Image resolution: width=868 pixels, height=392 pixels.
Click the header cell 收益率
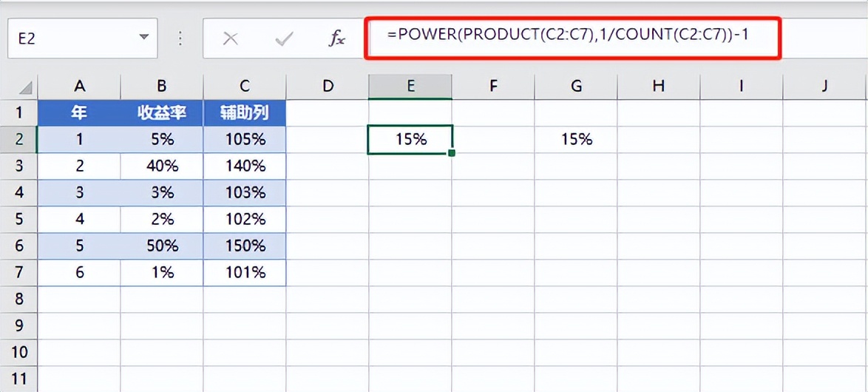[162, 113]
